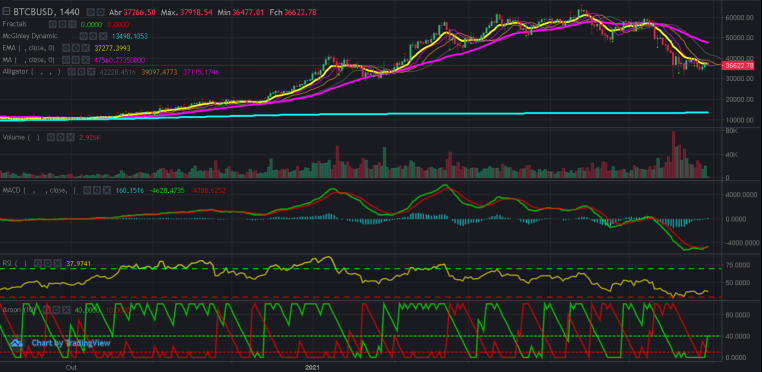Select the Fractals legend label
This screenshot has height=372, width=762.
point(15,24)
